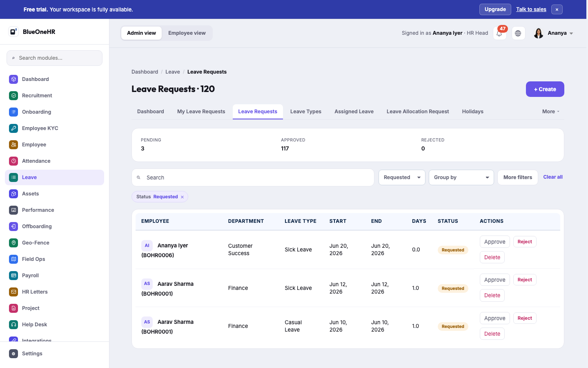Reject Aarav Sharma's Jun 12 sick leave

coord(525,280)
